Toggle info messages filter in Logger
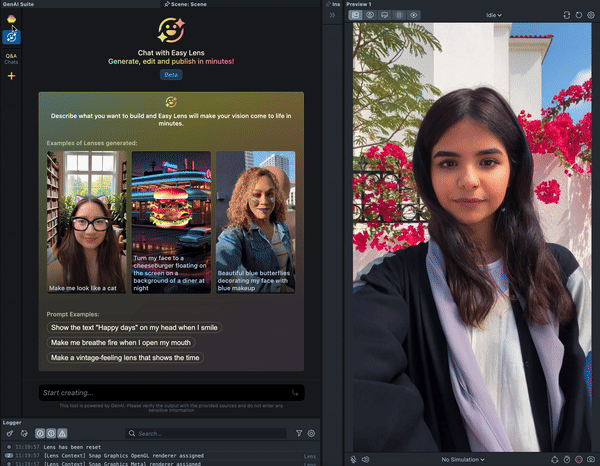The image size is (600, 466). tap(40, 434)
